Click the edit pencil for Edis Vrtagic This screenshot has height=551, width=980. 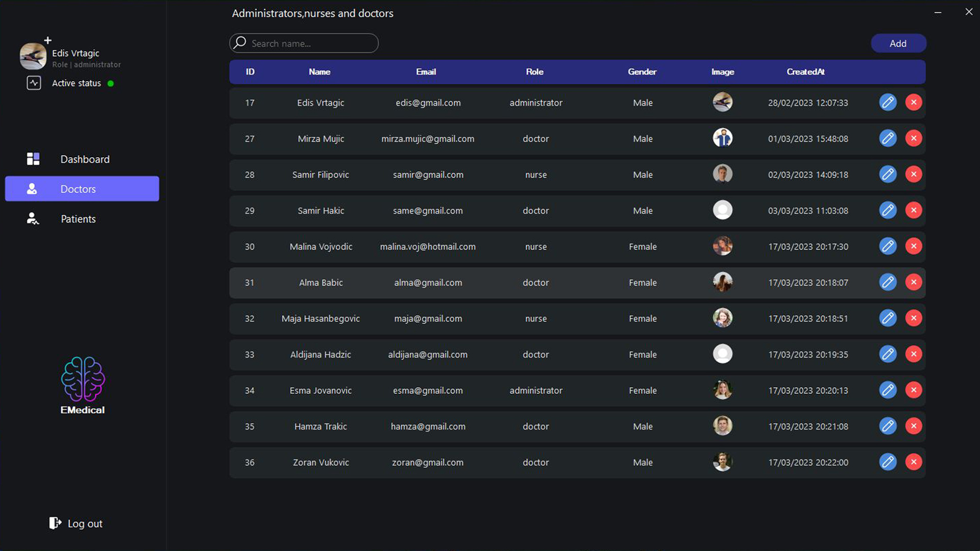pyautogui.click(x=888, y=103)
